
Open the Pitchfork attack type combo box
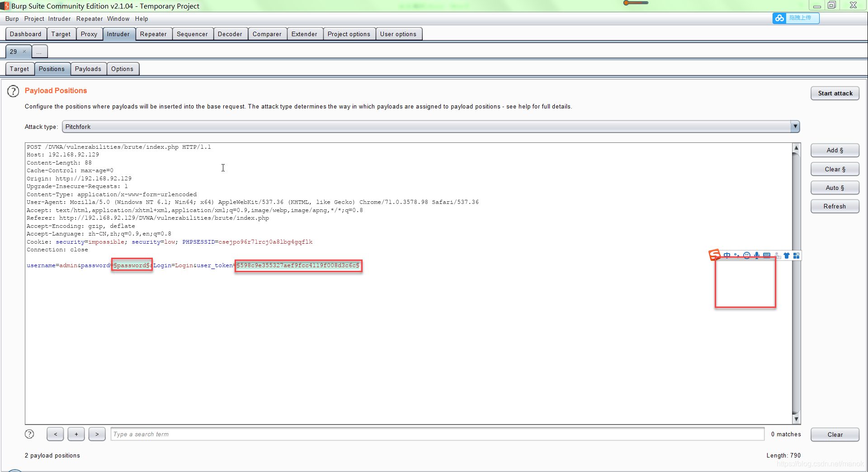click(431, 127)
